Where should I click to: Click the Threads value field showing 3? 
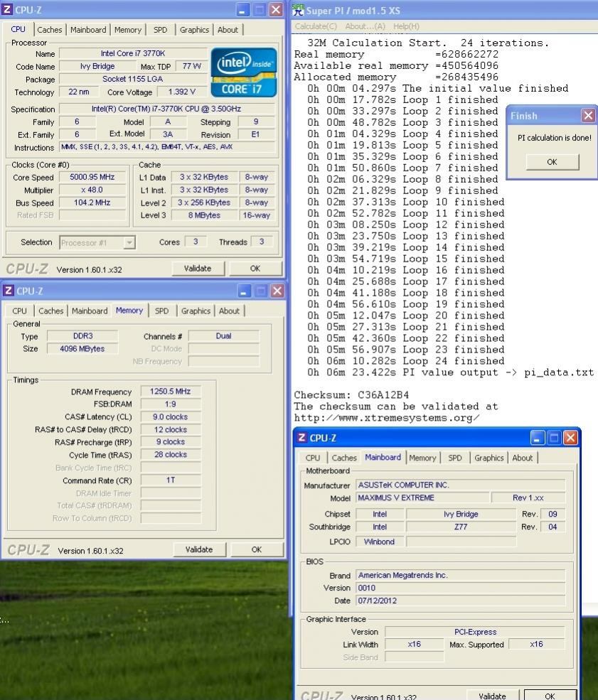pos(262,242)
